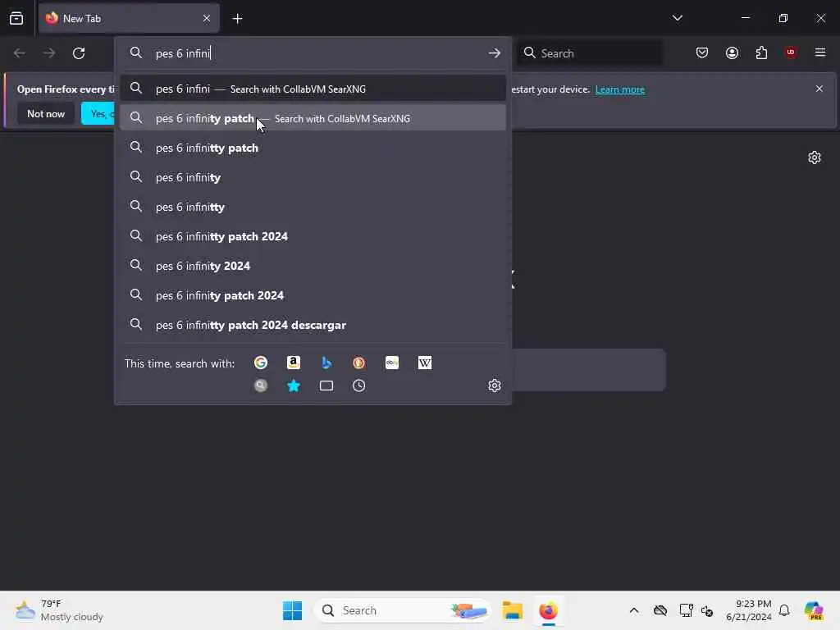
Task: Choose 'pes 6 infinity' suggestion
Action: tap(313, 177)
